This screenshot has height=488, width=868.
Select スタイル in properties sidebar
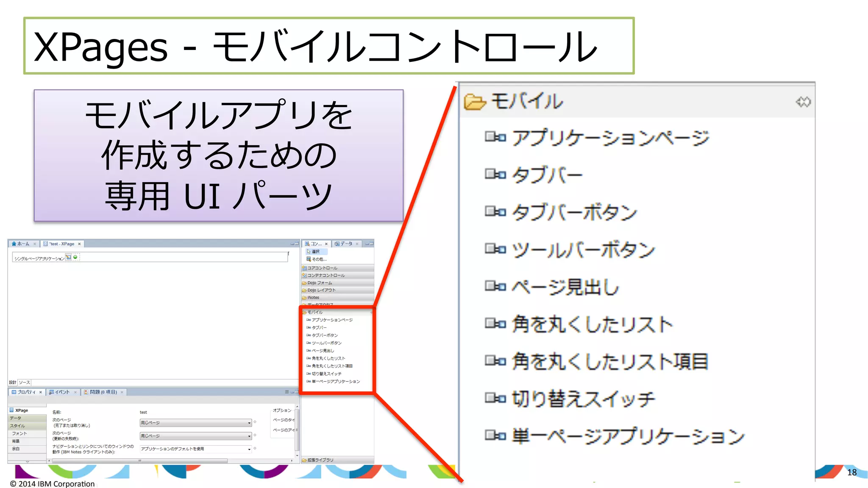(27, 426)
